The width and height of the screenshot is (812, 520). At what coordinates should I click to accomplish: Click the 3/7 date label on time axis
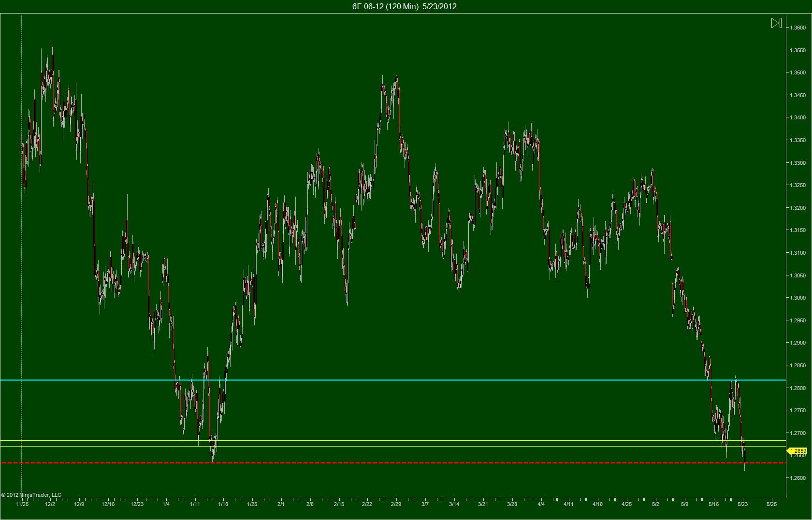(425, 504)
